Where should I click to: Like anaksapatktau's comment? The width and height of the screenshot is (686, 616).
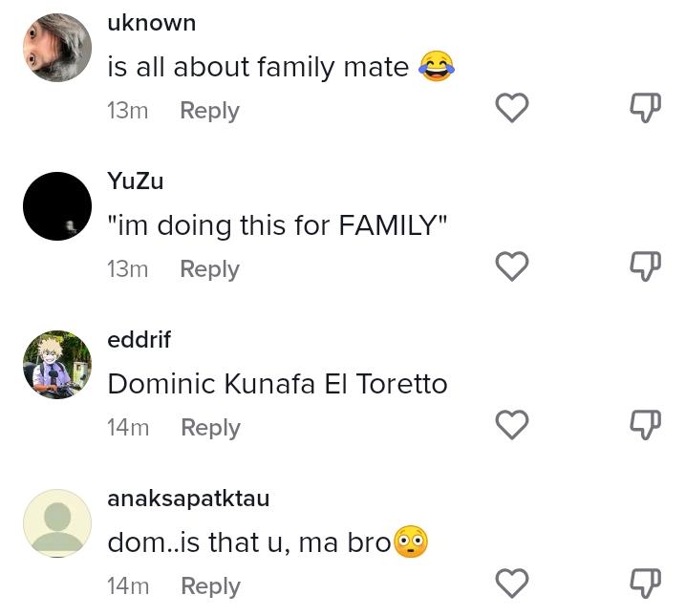(x=512, y=584)
